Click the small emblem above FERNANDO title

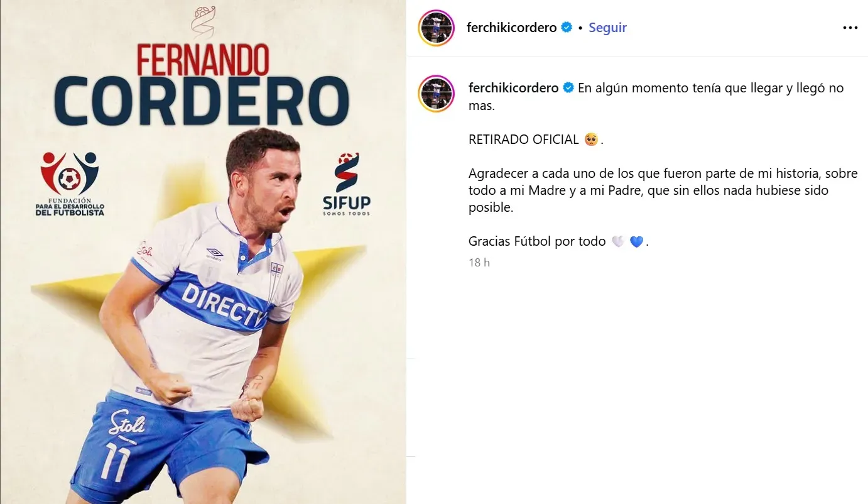pos(203,22)
